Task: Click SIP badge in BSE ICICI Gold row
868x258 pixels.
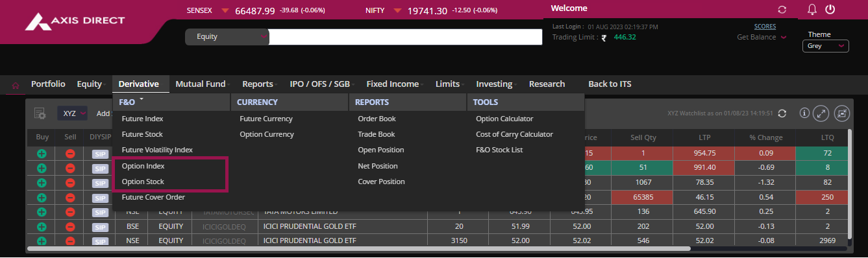Action: pos(99,227)
